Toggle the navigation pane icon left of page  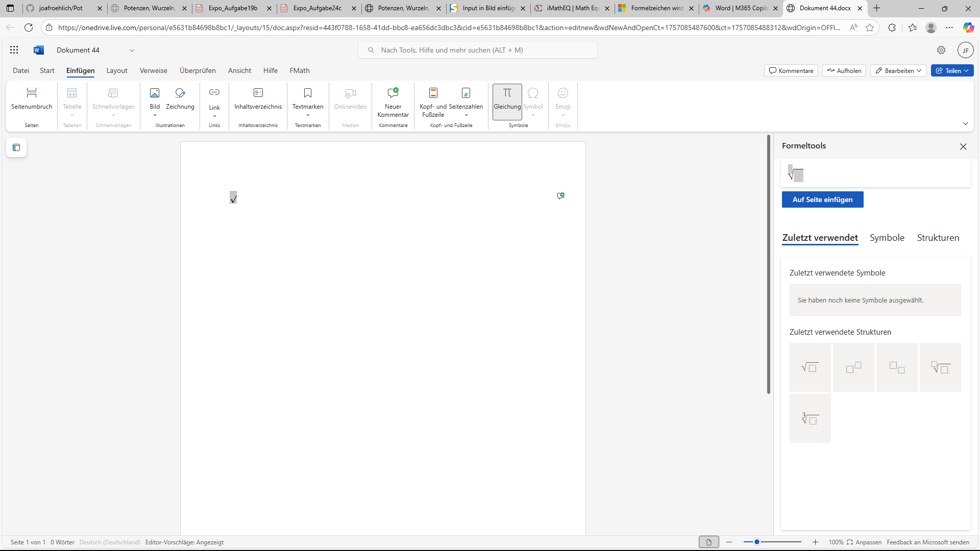pos(16,148)
